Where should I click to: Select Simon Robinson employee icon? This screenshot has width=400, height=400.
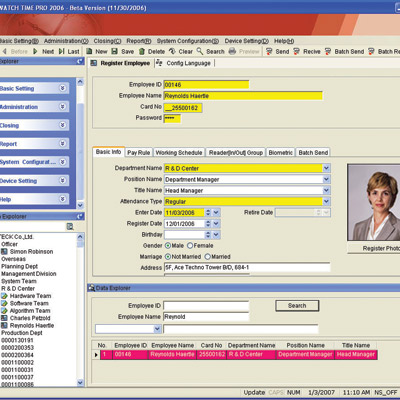pyautogui.click(x=4, y=252)
